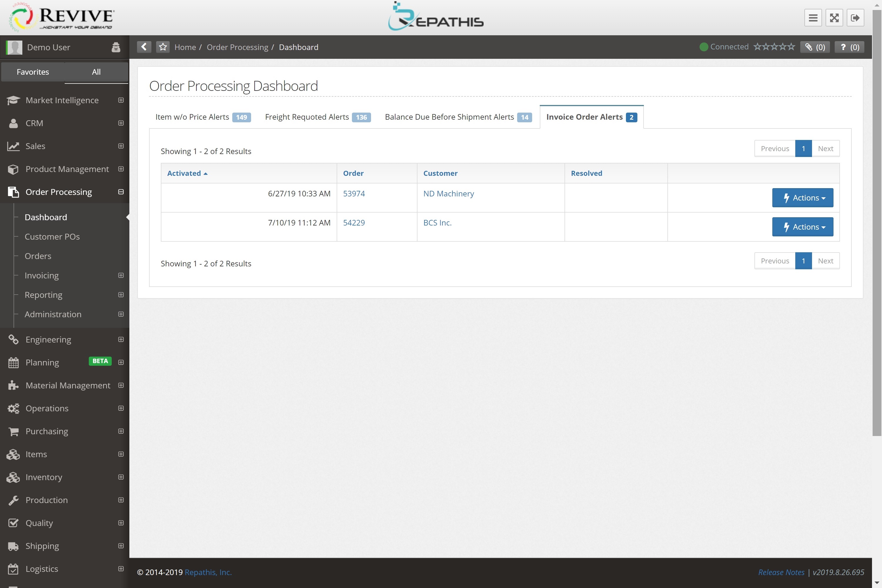This screenshot has width=882, height=588.
Task: Click Next in top pagination
Action: tap(825, 148)
